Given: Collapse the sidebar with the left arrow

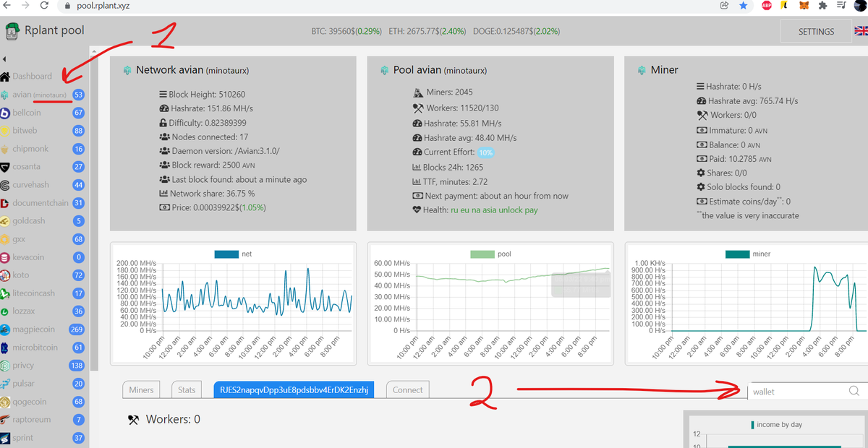Looking at the screenshot, I should click(4, 59).
